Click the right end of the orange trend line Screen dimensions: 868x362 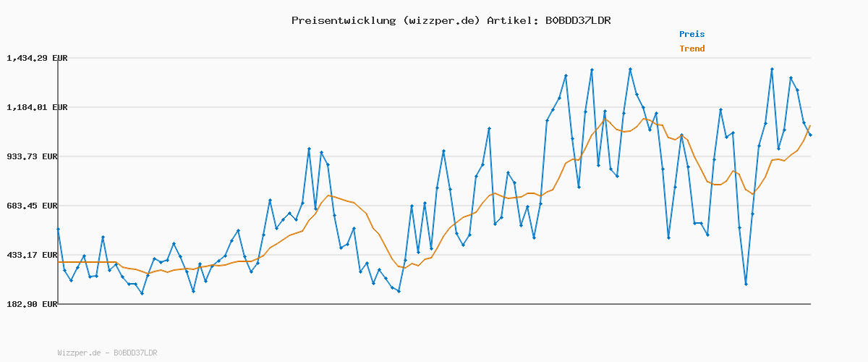(810, 126)
